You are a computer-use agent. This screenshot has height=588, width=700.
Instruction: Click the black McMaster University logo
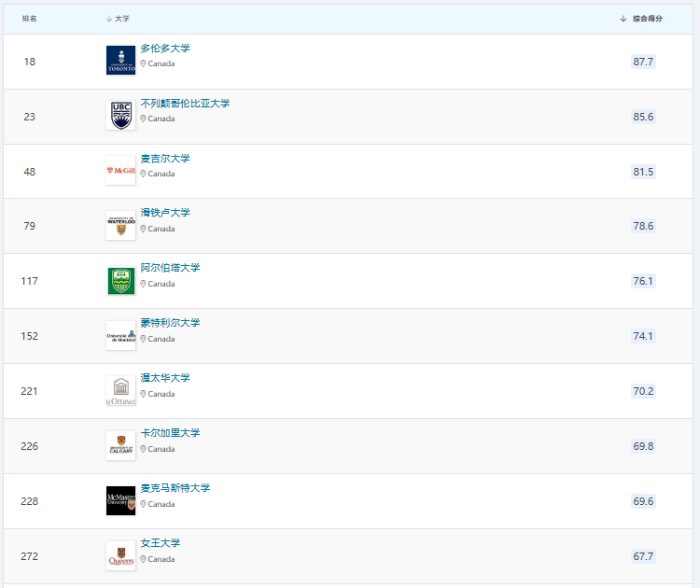coord(120,501)
